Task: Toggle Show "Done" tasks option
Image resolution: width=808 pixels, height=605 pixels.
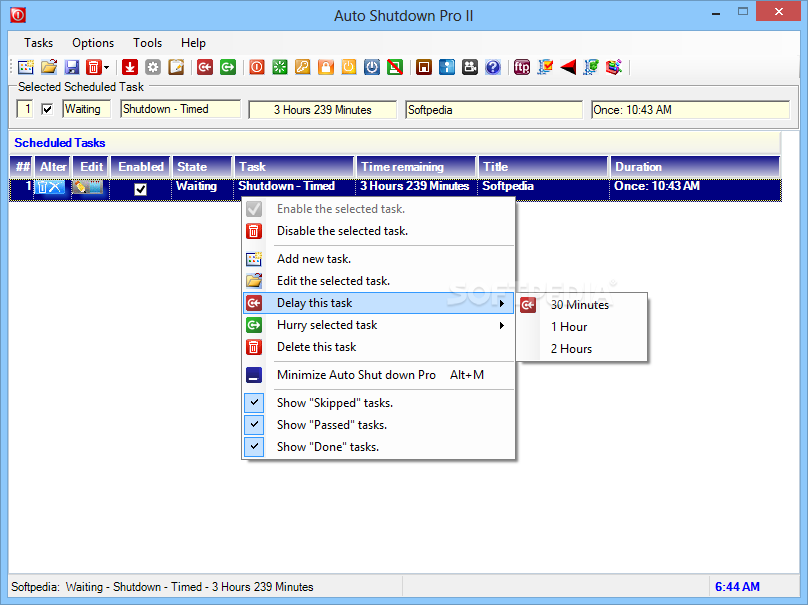Action: click(379, 447)
